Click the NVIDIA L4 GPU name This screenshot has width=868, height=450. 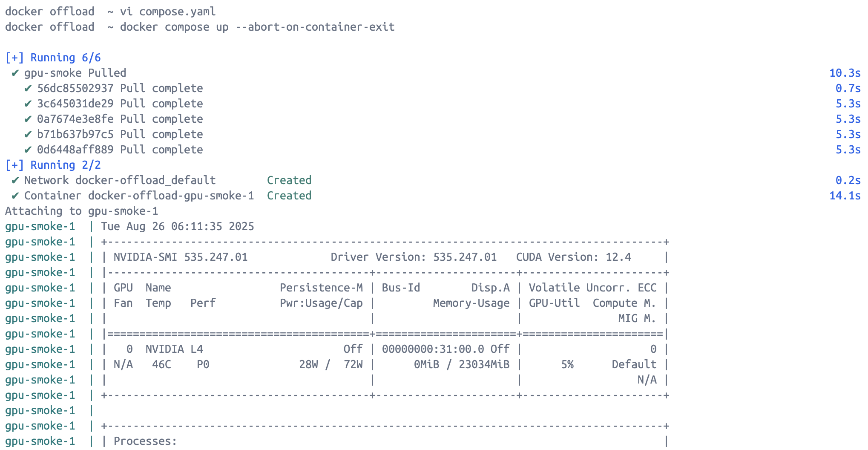tap(174, 349)
